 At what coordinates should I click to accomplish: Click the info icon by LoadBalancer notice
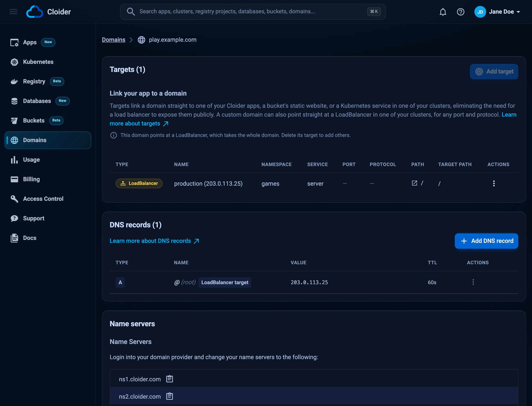pos(113,135)
